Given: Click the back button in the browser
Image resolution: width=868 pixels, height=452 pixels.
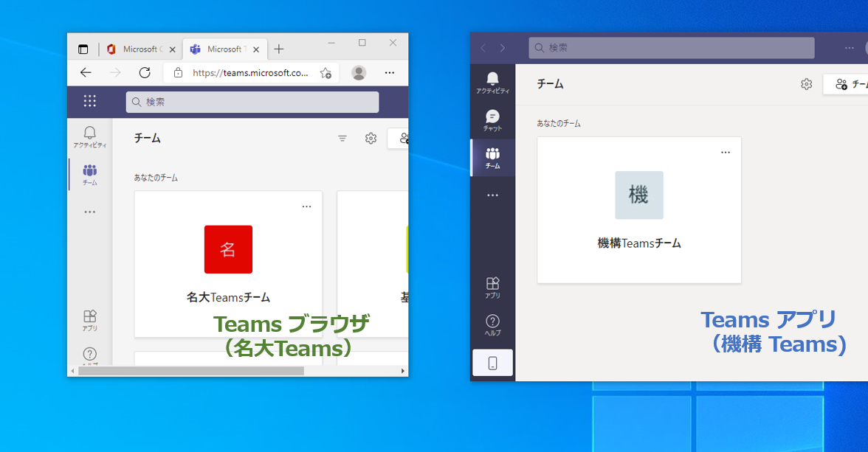Looking at the screenshot, I should tap(86, 72).
